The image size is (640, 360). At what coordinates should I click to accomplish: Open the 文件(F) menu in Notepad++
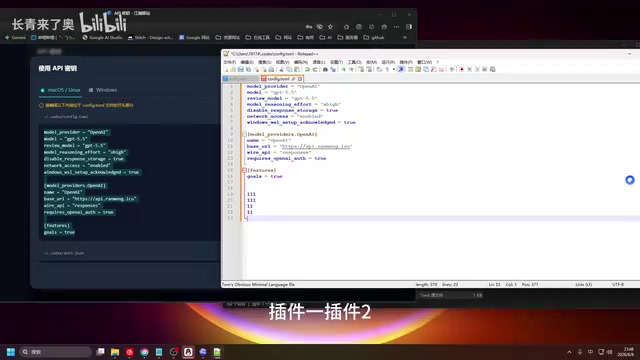(229, 62)
